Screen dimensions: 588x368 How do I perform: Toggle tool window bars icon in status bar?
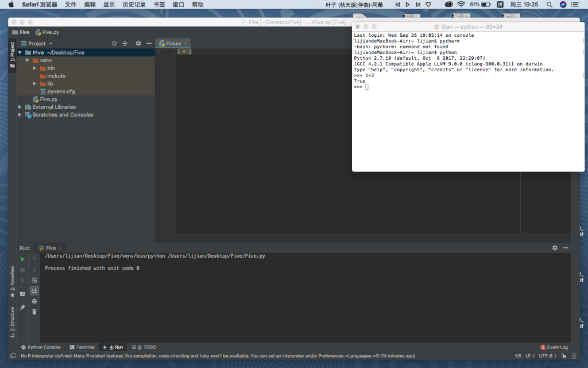coord(13,356)
